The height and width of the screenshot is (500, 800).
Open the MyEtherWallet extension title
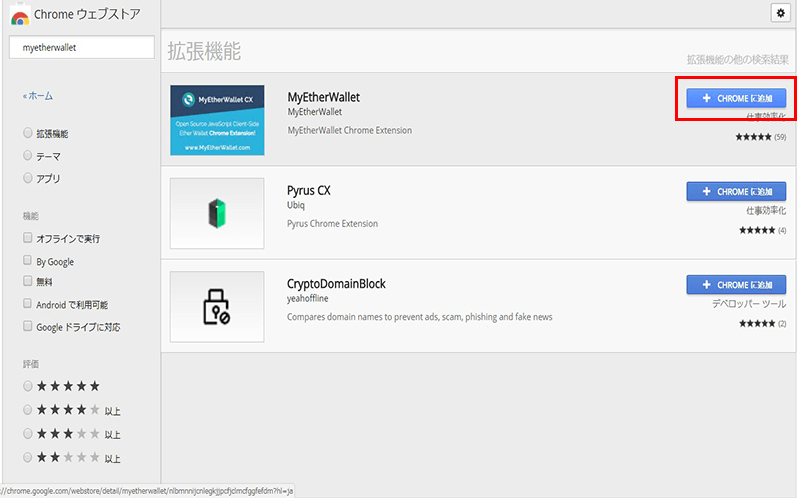tap(323, 97)
